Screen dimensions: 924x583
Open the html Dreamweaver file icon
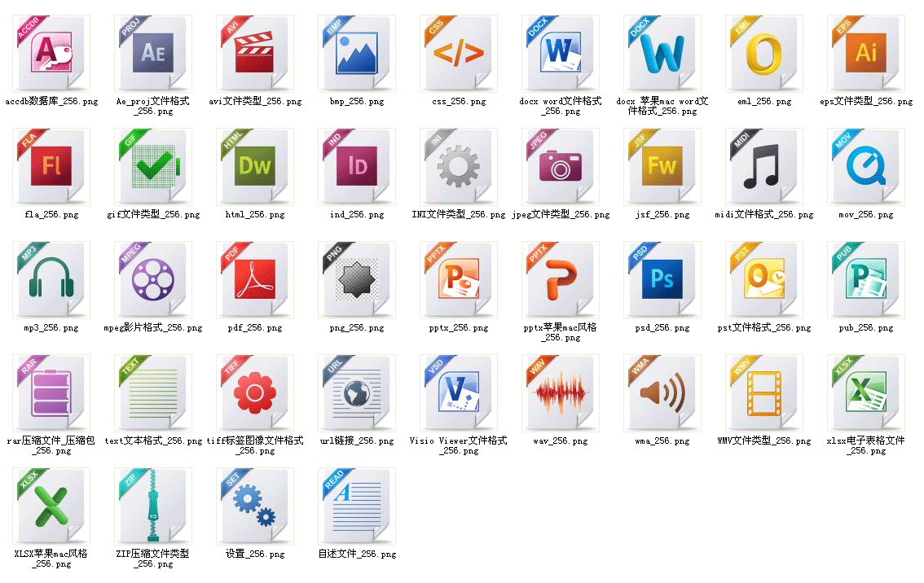255,167
